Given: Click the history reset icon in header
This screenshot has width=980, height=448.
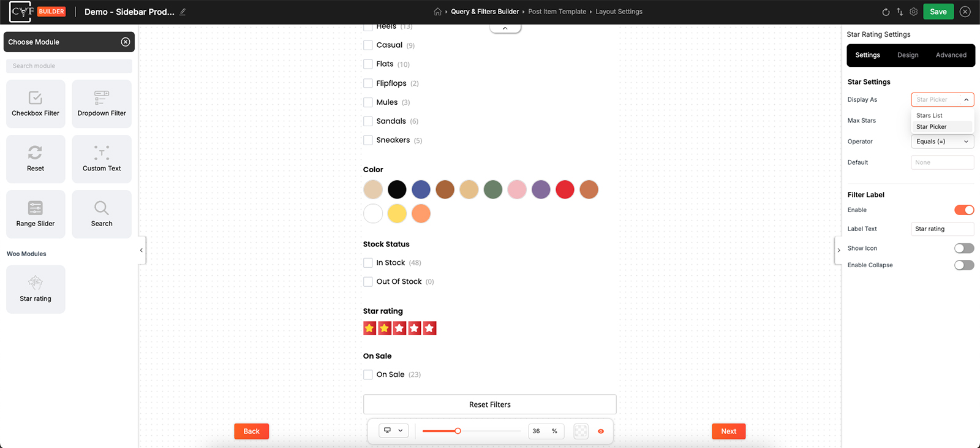Looking at the screenshot, I should (886, 12).
